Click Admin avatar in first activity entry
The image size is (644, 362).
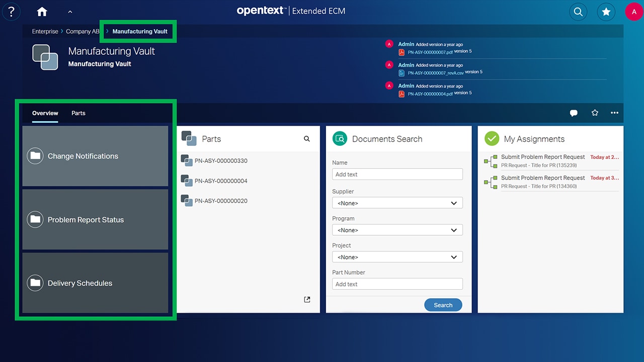(x=388, y=44)
